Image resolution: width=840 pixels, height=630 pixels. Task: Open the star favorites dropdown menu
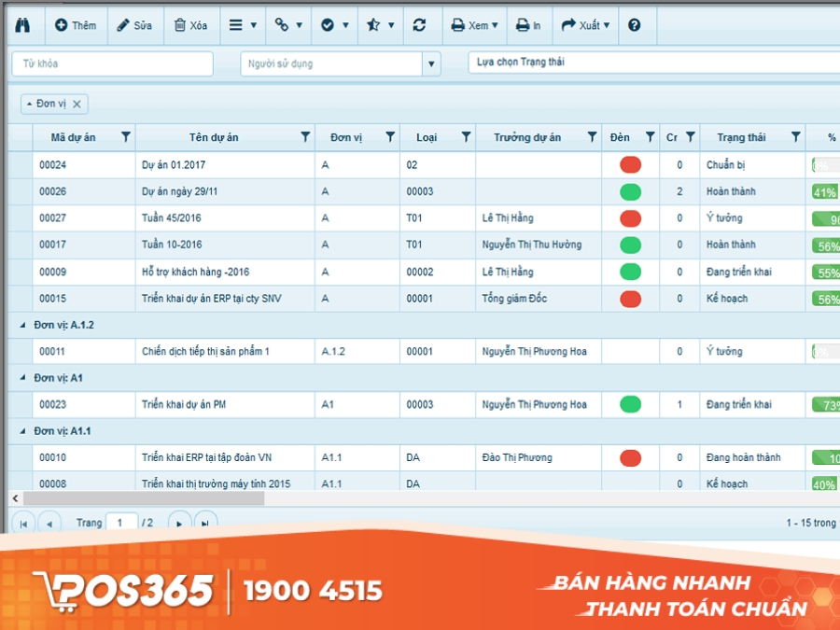[x=380, y=25]
